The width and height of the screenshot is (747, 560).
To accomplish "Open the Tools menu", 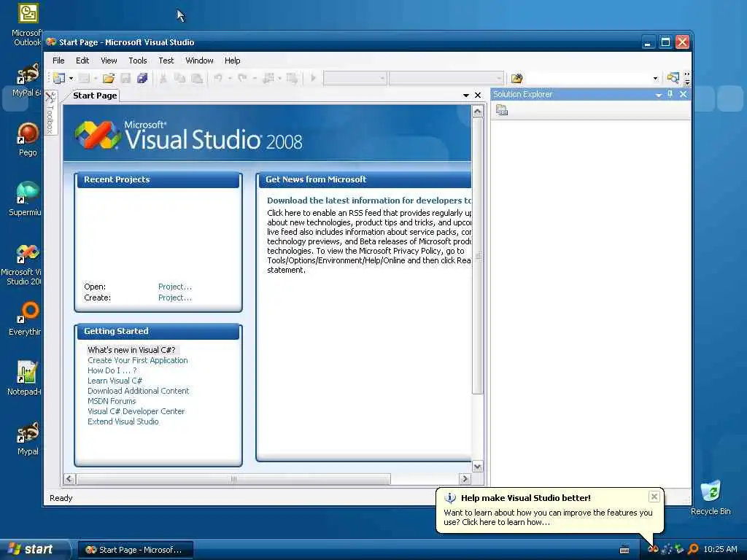I will [138, 61].
